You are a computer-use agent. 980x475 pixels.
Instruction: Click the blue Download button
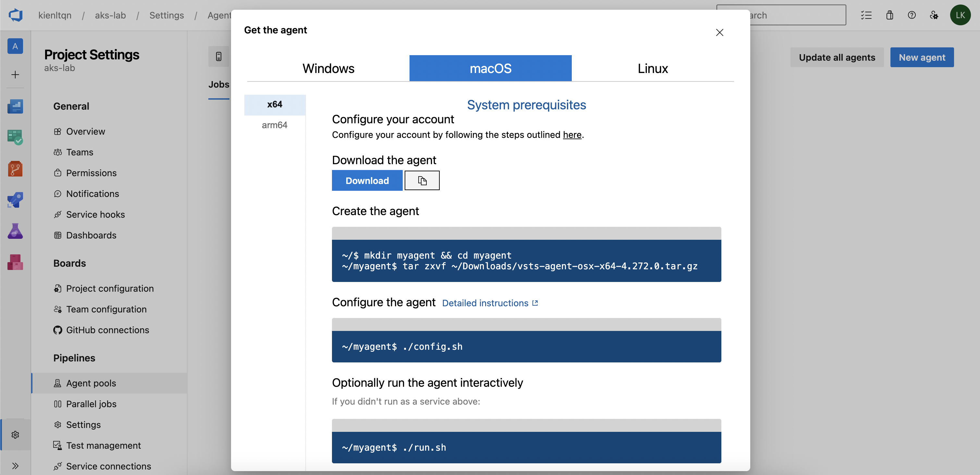point(367,181)
